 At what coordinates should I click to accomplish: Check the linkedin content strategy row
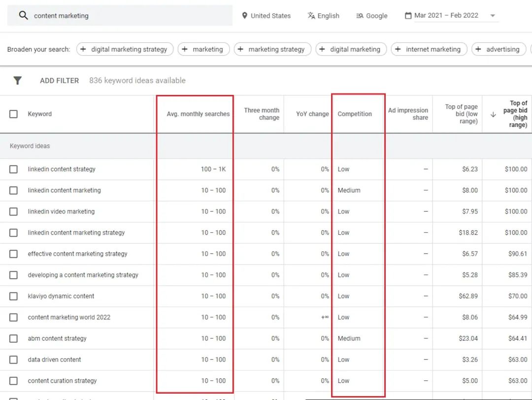click(14, 169)
